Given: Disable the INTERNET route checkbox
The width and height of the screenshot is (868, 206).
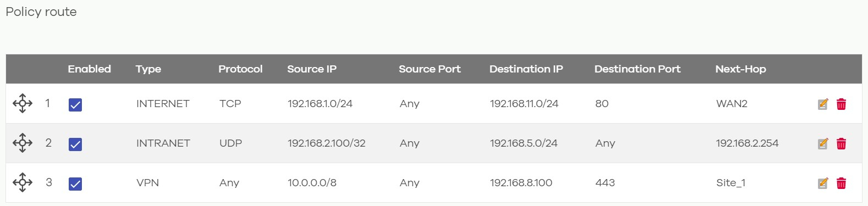Looking at the screenshot, I should 75,104.
